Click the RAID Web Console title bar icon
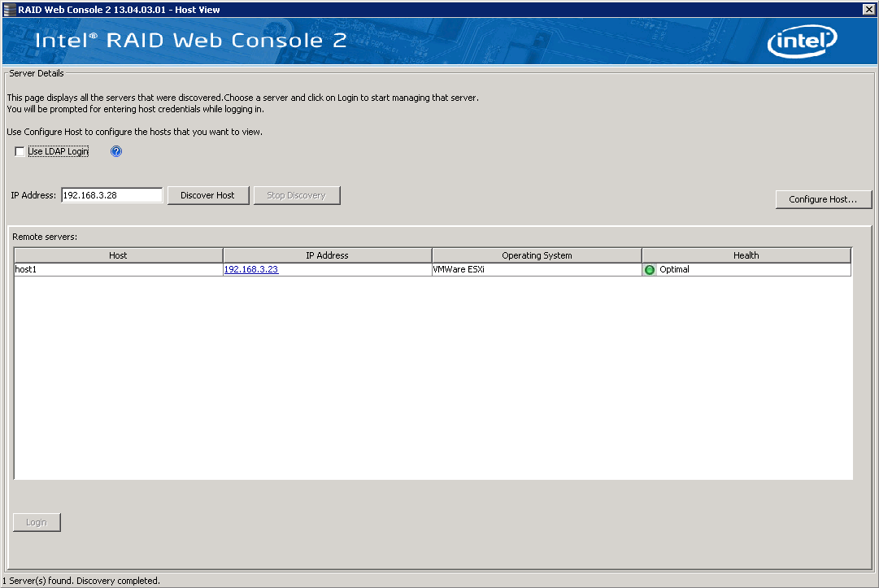Viewport: 879px width, 588px height. (x=10, y=10)
